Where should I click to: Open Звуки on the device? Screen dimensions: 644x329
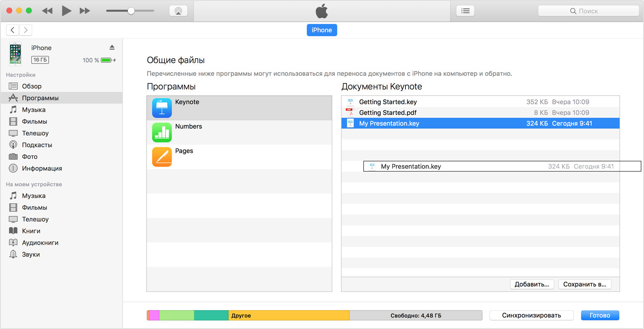[x=62, y=255]
